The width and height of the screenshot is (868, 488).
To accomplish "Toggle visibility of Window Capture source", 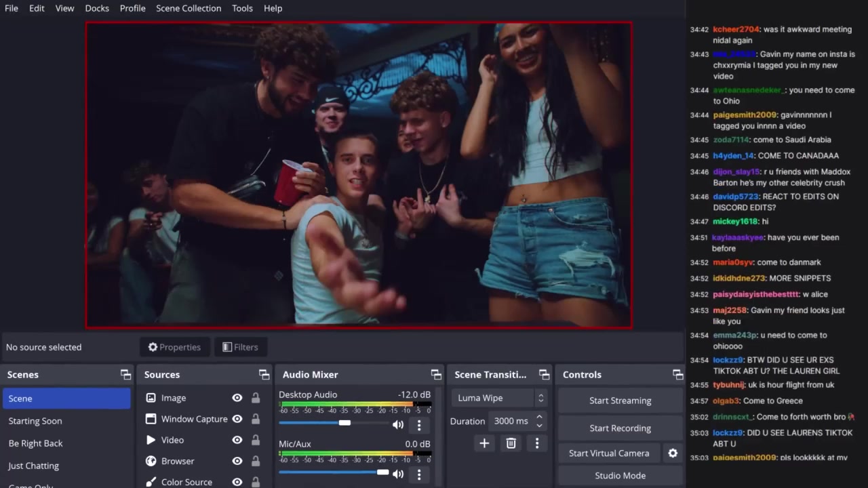I will pyautogui.click(x=237, y=419).
